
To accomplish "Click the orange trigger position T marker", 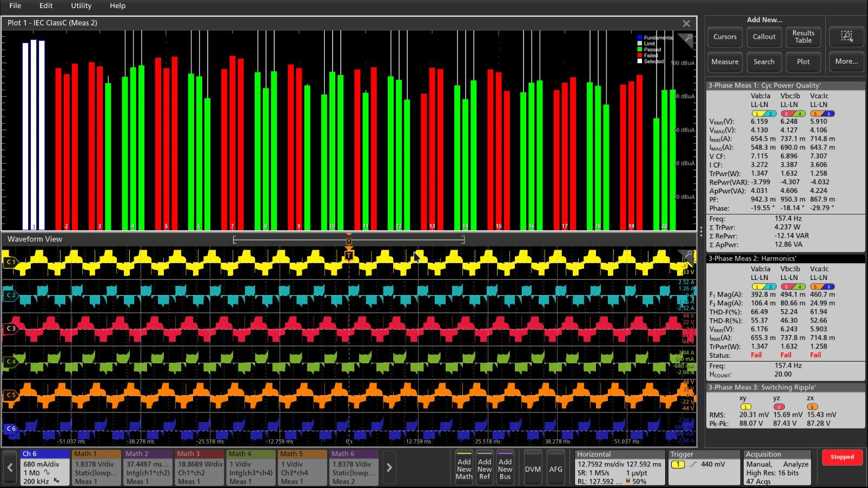I will pyautogui.click(x=349, y=255).
